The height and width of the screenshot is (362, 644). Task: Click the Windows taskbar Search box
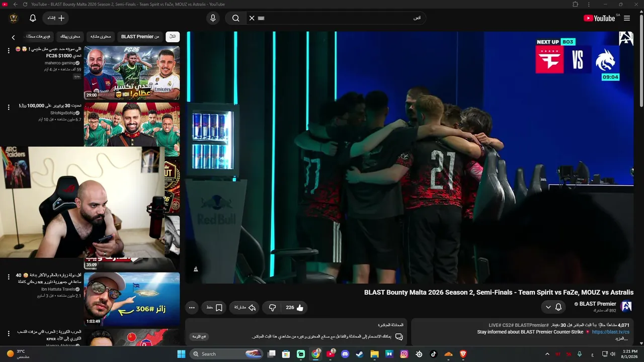(x=227, y=354)
